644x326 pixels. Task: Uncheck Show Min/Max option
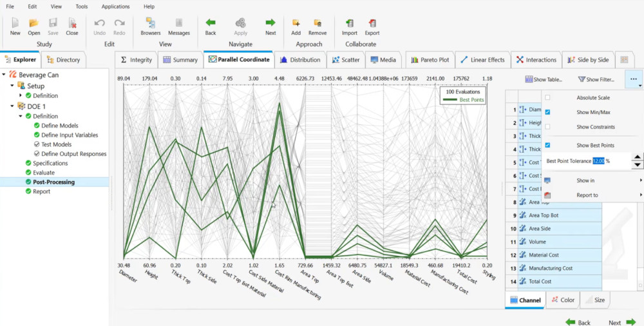547,112
